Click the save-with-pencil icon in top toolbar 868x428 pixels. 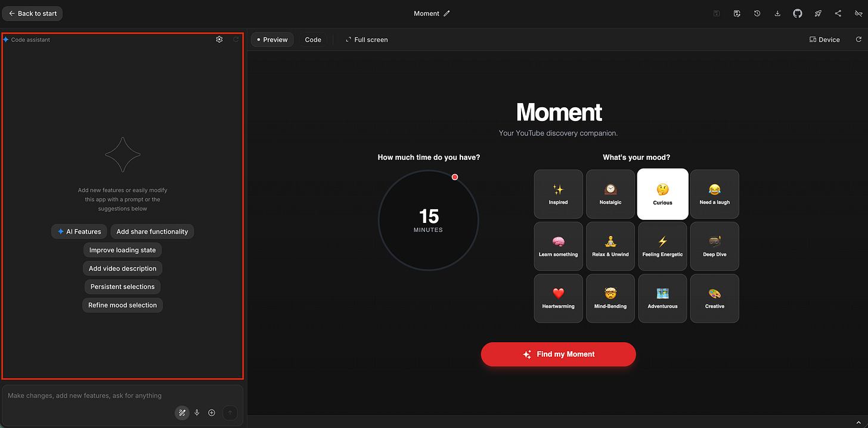point(737,13)
